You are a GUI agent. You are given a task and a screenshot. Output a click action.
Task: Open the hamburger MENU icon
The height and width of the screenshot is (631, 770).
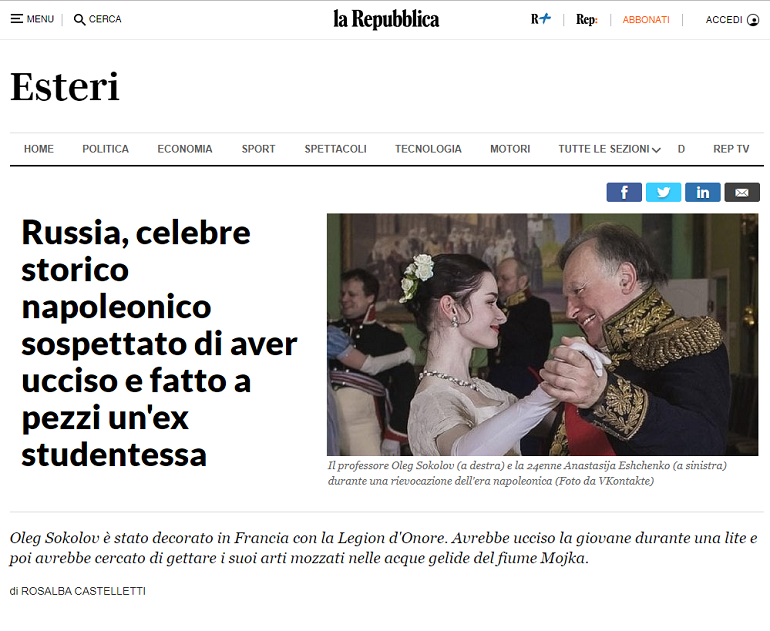tap(17, 19)
